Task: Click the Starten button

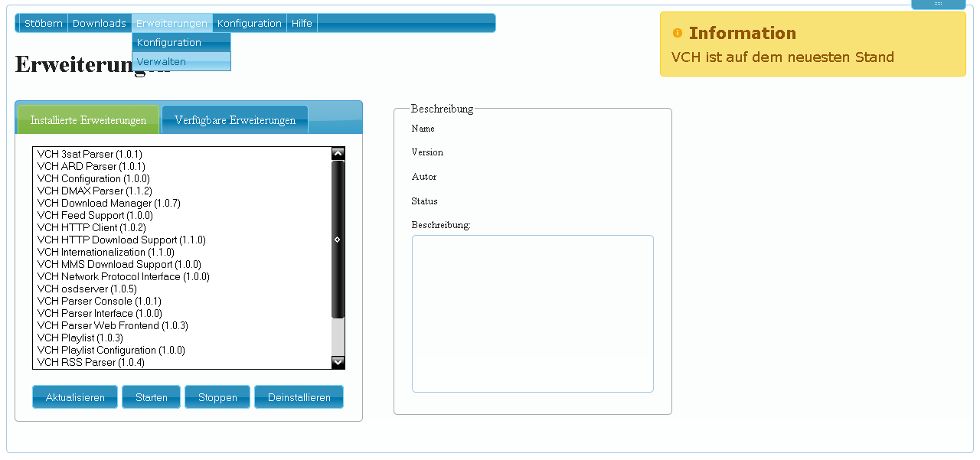Action: point(151,397)
